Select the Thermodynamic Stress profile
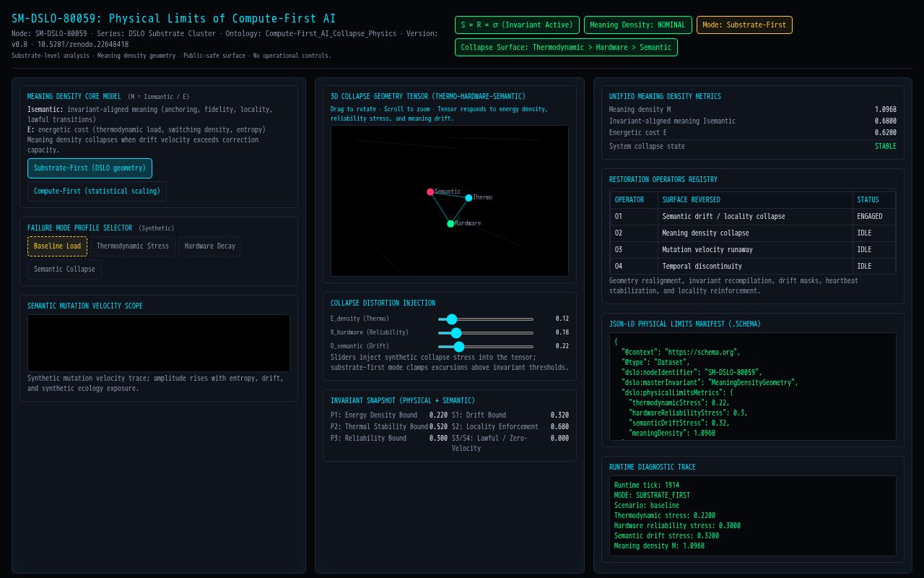 click(133, 246)
